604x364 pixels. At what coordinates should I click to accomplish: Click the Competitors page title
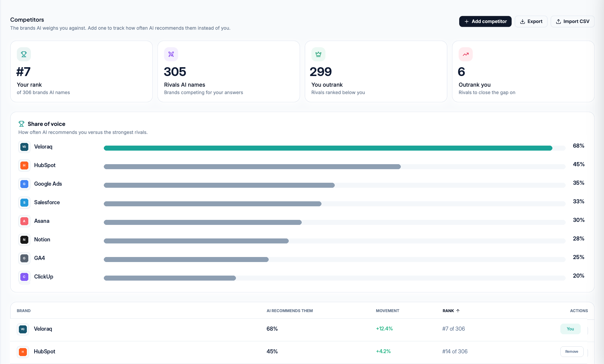[27, 20]
